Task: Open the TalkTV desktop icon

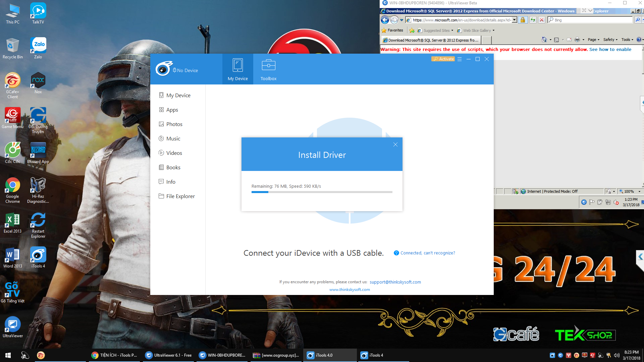Action: [38, 13]
